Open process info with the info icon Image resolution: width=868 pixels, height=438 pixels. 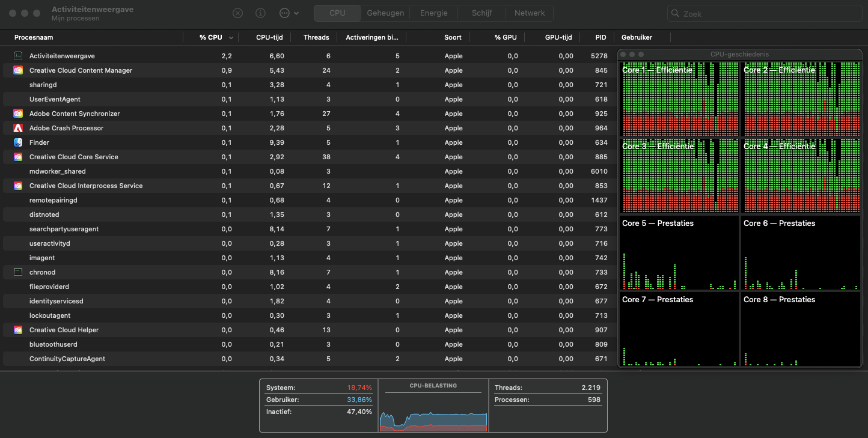(x=260, y=13)
